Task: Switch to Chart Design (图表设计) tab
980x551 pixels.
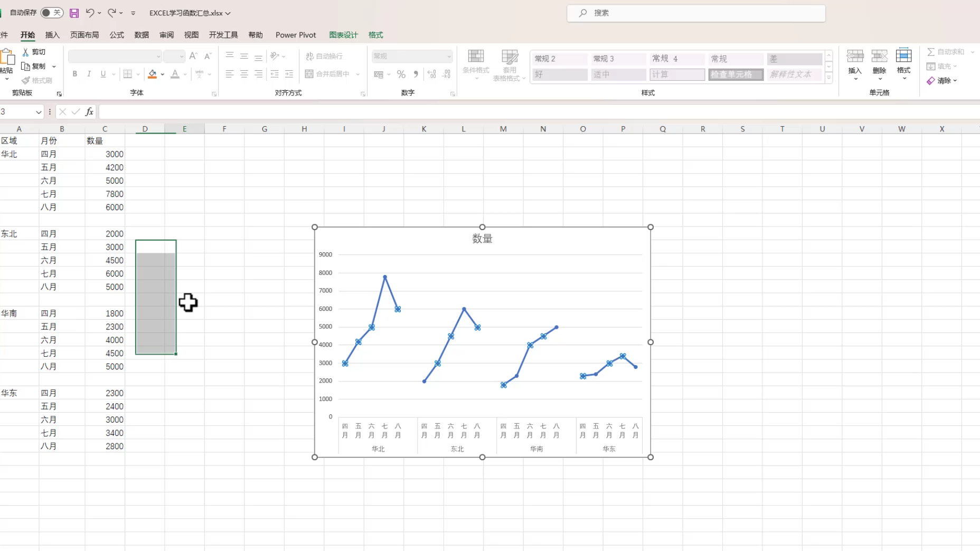Action: (x=343, y=35)
